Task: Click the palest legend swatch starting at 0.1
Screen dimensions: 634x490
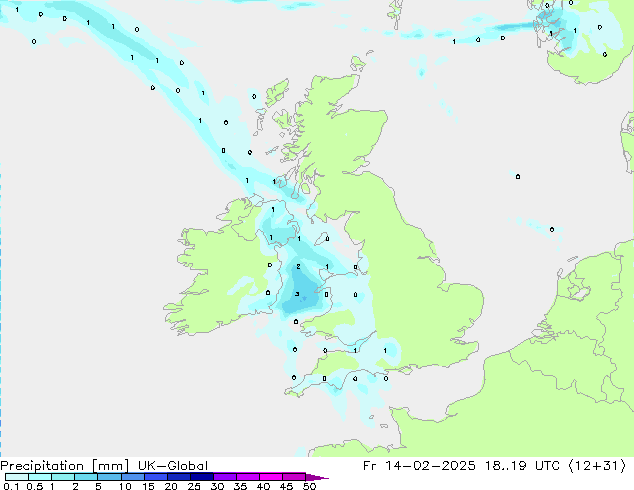Action: 17,477
